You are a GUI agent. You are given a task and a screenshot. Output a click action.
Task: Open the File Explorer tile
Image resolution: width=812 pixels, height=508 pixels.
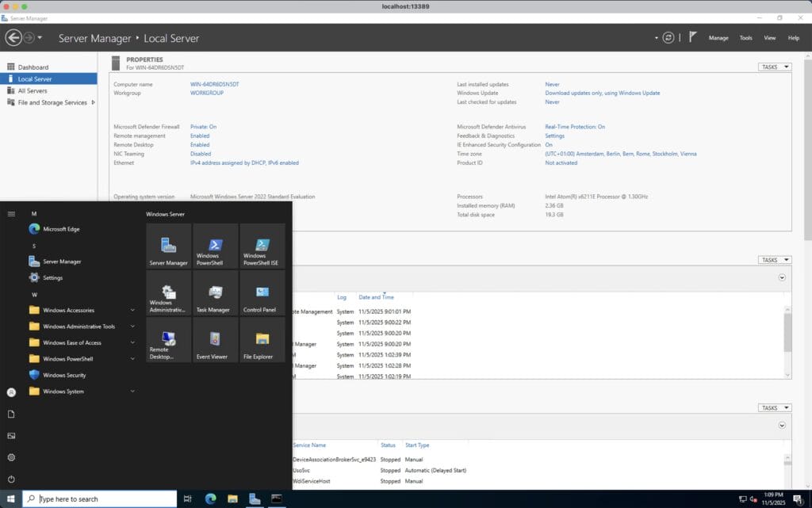pos(262,340)
